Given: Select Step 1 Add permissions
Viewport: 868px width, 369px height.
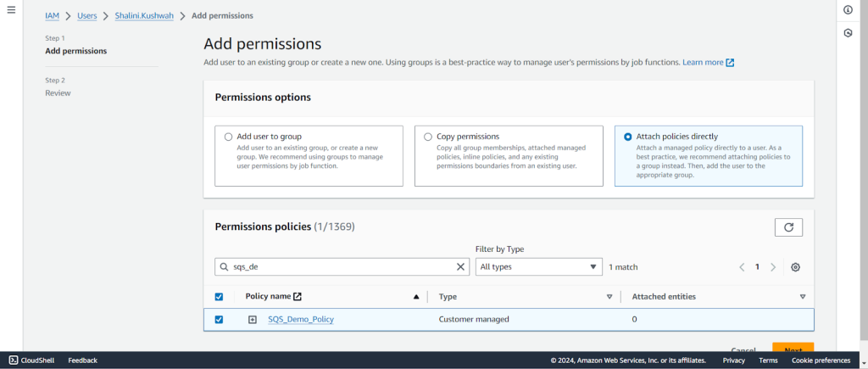Looking at the screenshot, I should click(x=75, y=51).
